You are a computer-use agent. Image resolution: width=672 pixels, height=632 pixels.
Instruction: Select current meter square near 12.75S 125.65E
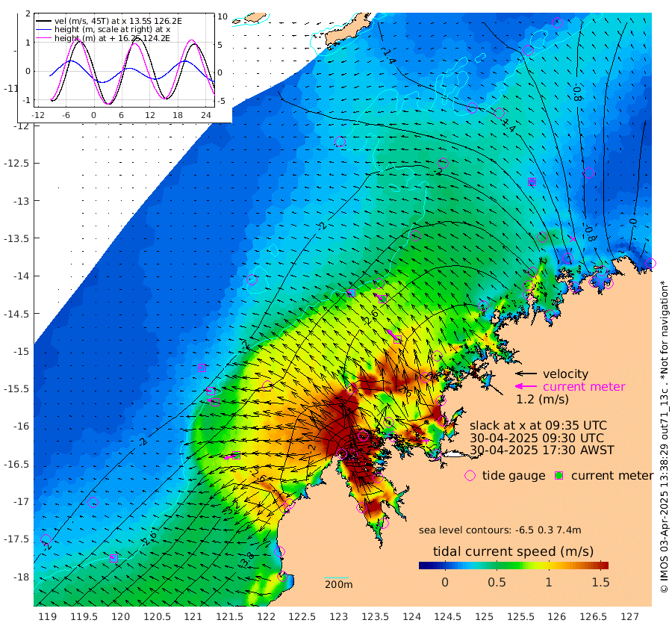pos(532,182)
